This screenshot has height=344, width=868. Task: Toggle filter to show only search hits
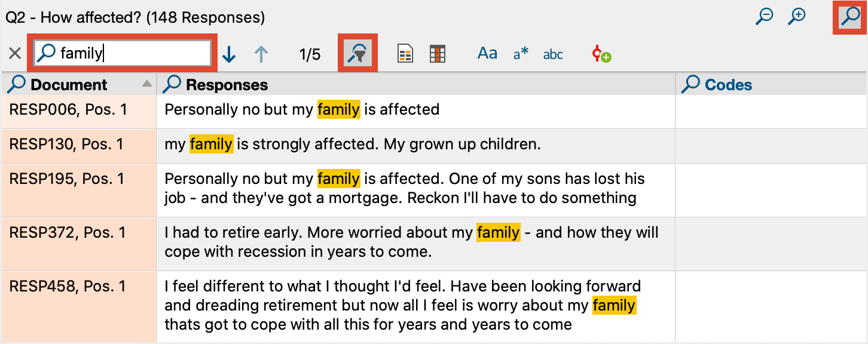pos(357,54)
